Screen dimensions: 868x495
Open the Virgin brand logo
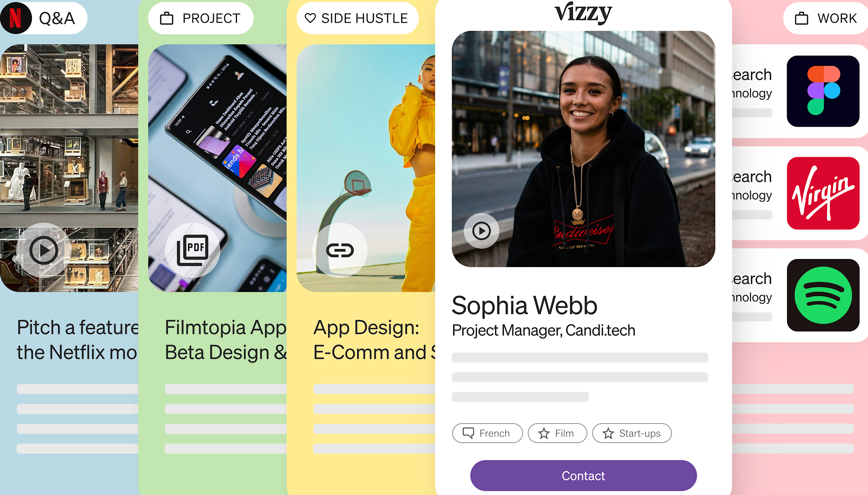pos(823,193)
